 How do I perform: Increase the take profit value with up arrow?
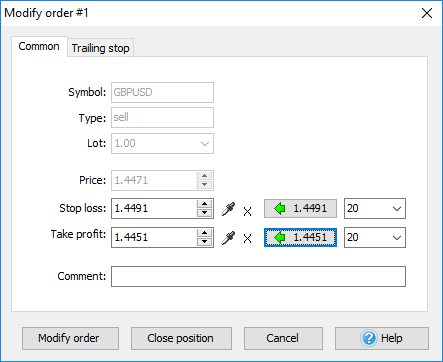204,233
